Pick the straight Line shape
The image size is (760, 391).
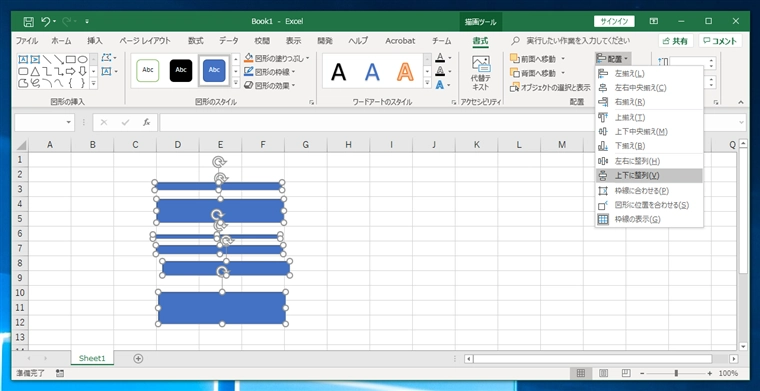[47, 59]
